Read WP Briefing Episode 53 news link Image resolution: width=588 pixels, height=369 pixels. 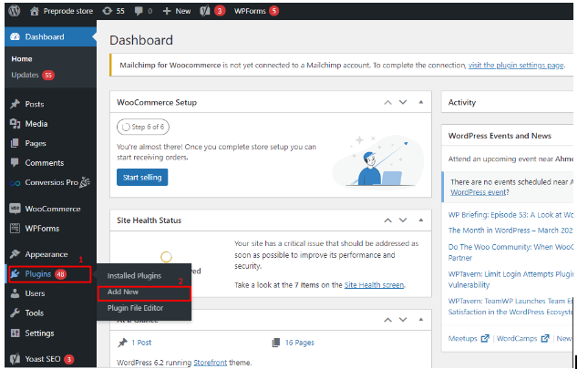coord(511,215)
